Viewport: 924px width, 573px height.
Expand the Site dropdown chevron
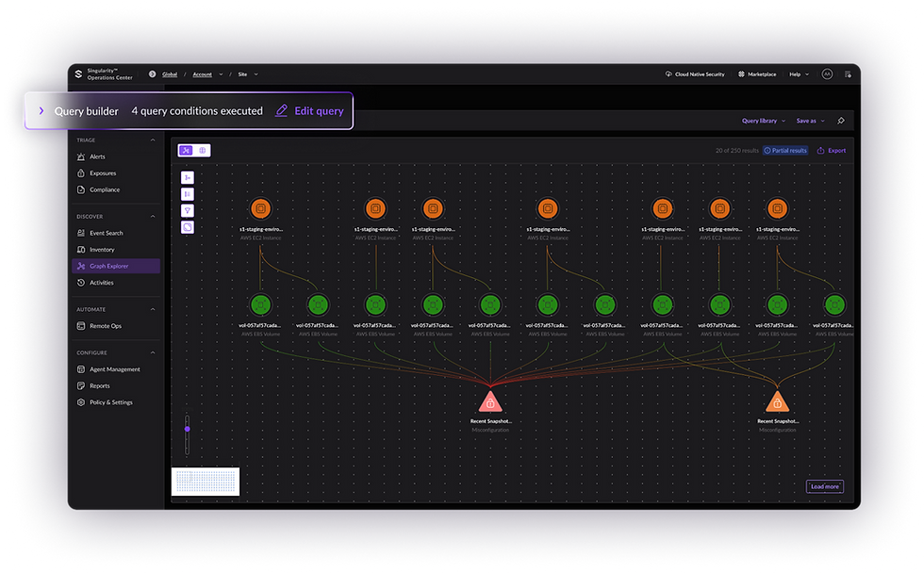pyautogui.click(x=256, y=74)
